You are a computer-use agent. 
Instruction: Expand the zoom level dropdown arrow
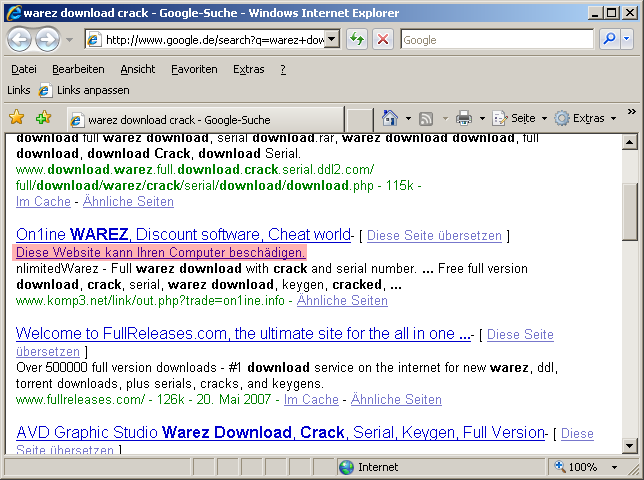(x=614, y=467)
